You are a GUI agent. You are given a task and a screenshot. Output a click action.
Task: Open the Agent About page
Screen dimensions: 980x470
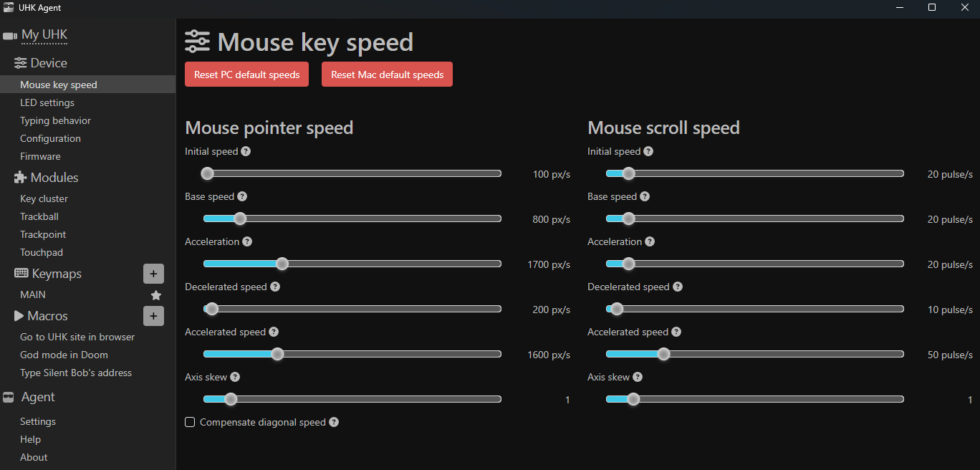[34, 457]
